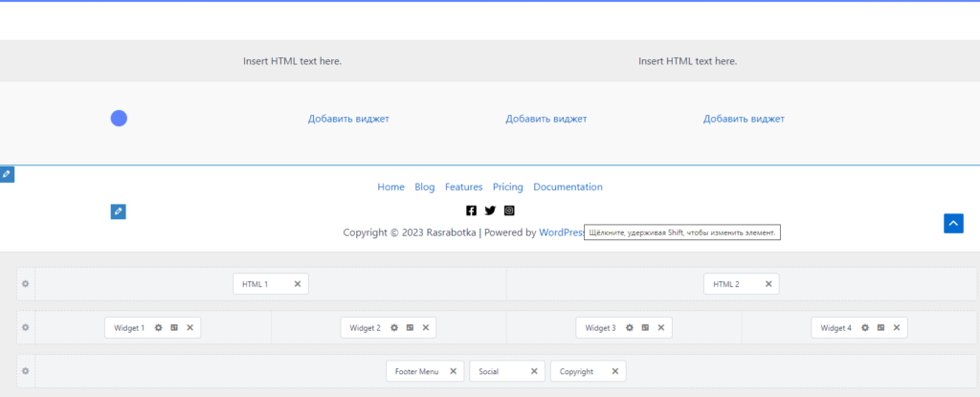
Task: Select the Widget 1 builder element
Action: click(x=152, y=327)
